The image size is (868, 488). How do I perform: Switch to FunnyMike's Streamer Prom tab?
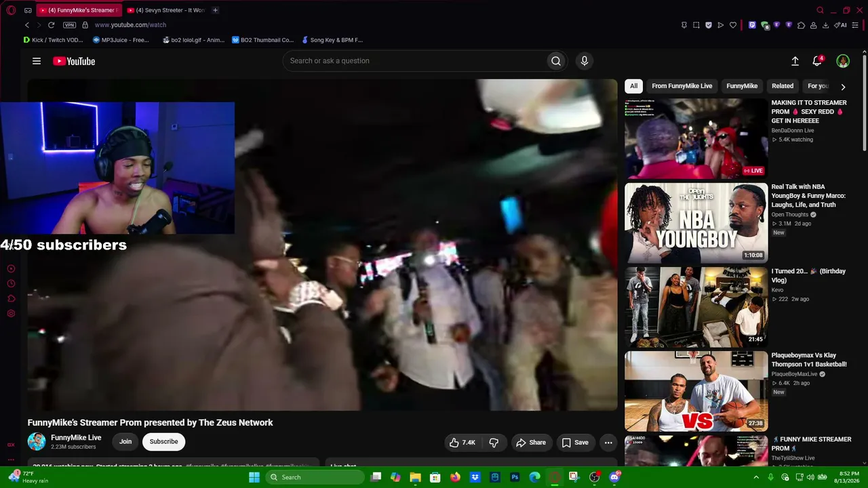click(x=78, y=10)
